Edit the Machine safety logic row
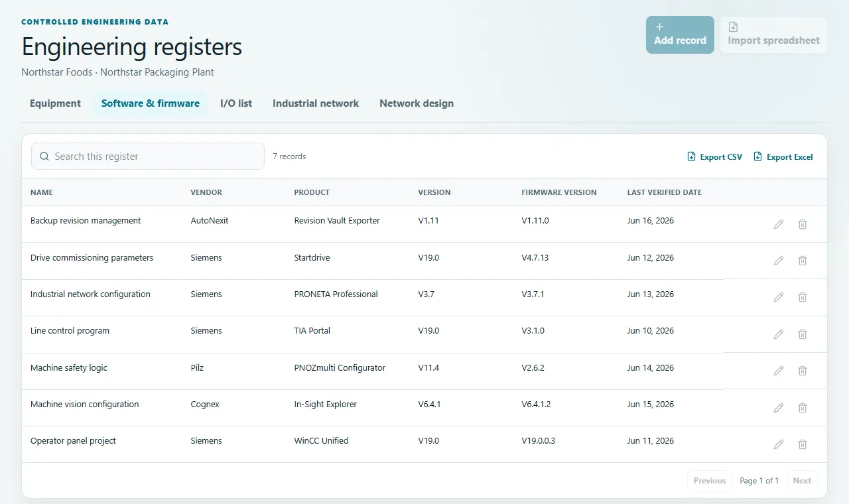Viewport: 849px width, 504px height. point(779,371)
